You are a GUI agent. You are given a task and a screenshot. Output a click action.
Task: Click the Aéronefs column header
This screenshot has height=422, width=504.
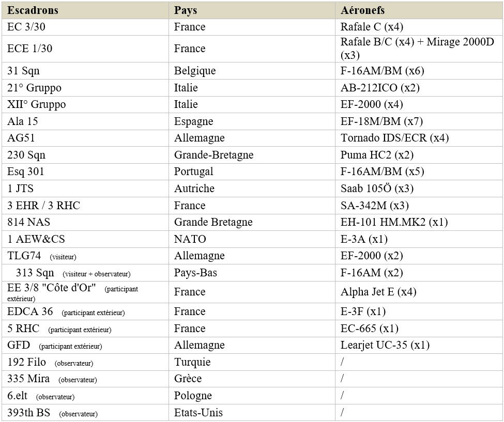(x=419, y=10)
